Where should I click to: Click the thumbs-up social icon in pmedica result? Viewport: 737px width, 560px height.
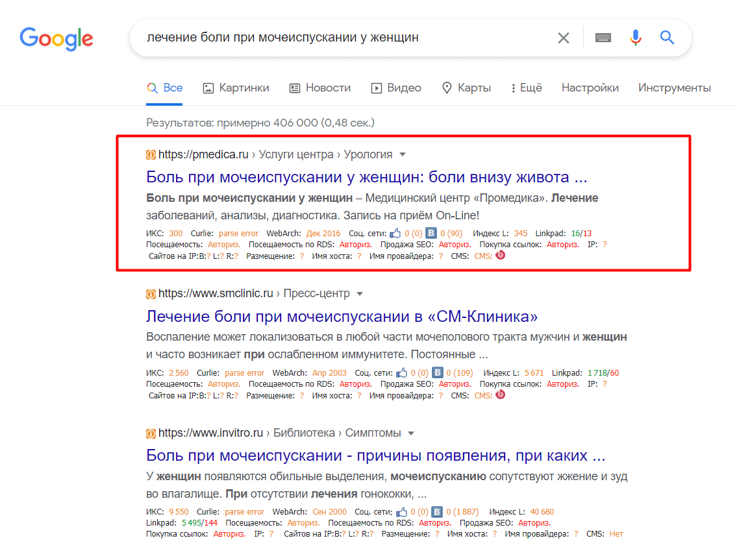tap(395, 233)
